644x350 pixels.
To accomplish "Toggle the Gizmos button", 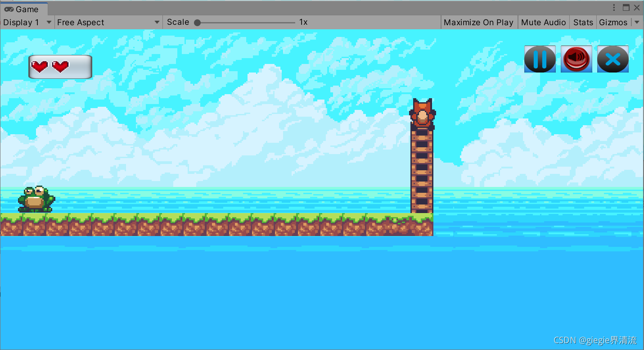I will pos(613,22).
